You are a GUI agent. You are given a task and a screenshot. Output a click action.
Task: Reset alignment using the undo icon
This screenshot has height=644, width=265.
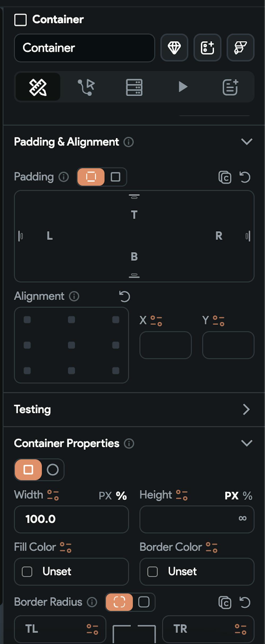pyautogui.click(x=125, y=296)
